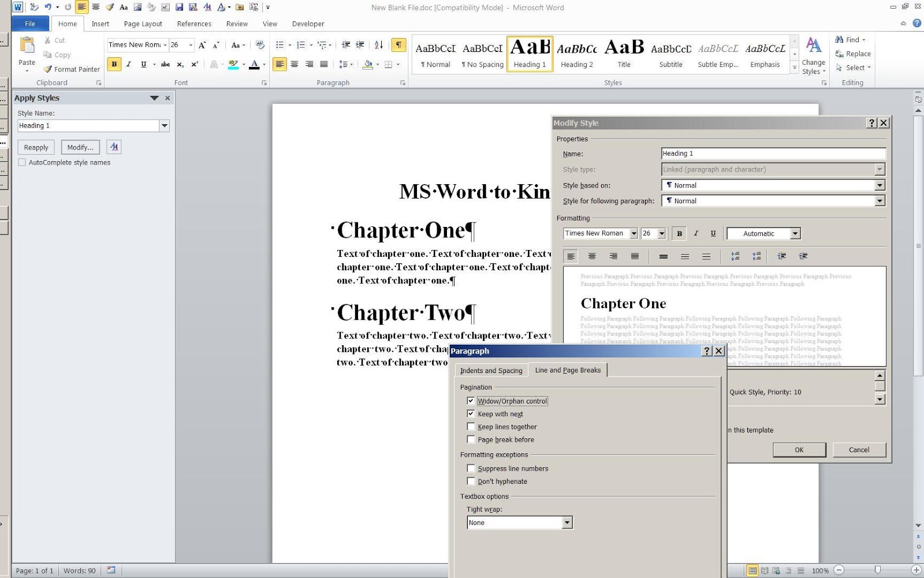Open the Automatic color dropdown in Modify Style

[x=795, y=233]
